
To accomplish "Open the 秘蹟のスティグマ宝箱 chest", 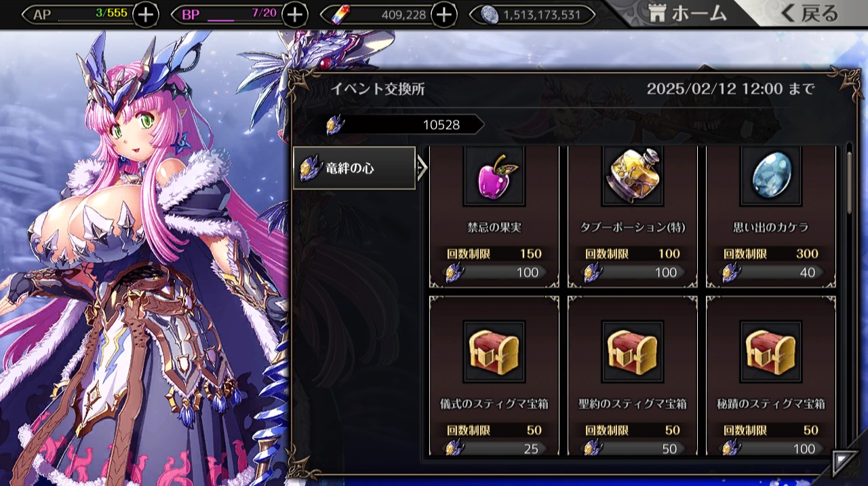I will click(x=770, y=352).
